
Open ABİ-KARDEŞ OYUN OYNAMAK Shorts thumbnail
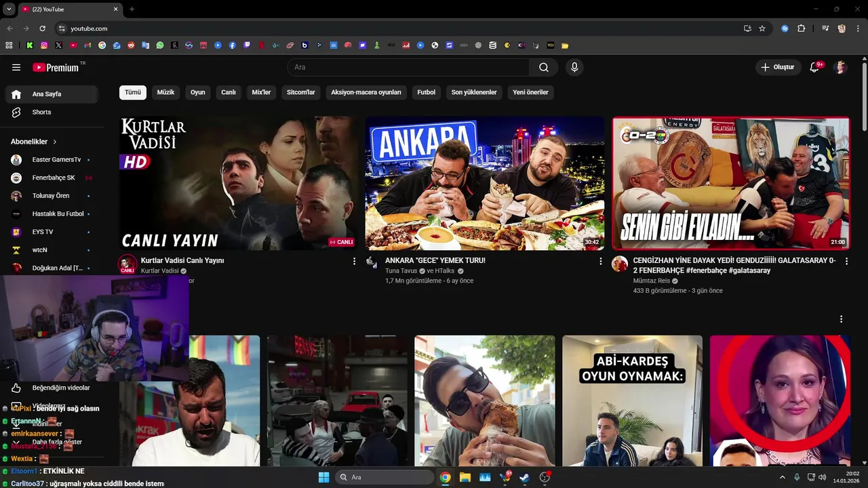[x=632, y=401]
